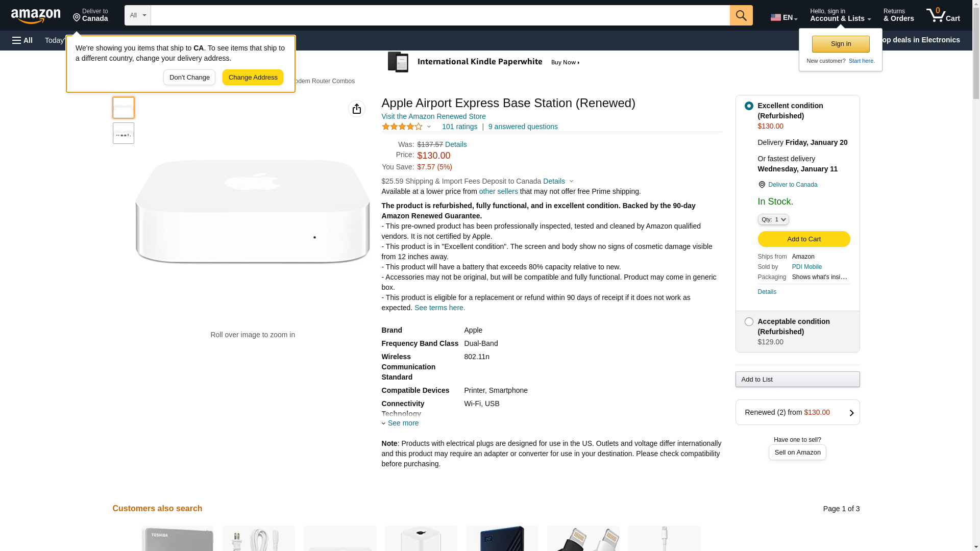Click the Add to Cart button
980x551 pixels.
click(803, 239)
